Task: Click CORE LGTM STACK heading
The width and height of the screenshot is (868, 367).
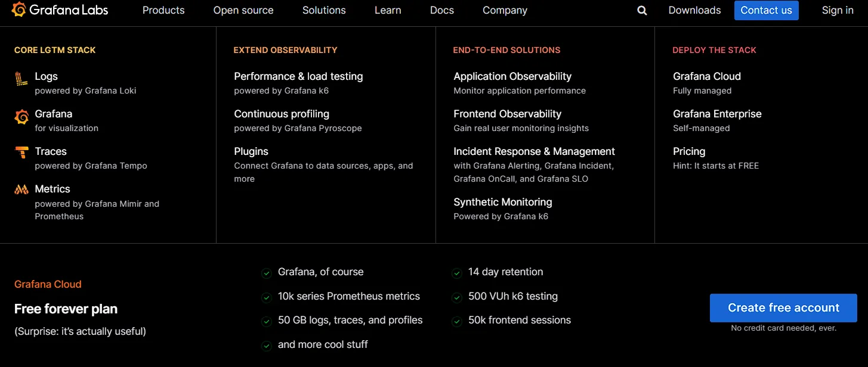Action: tap(55, 50)
